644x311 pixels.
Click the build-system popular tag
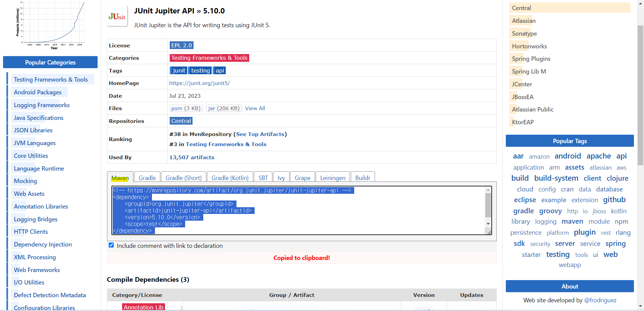click(x=556, y=178)
